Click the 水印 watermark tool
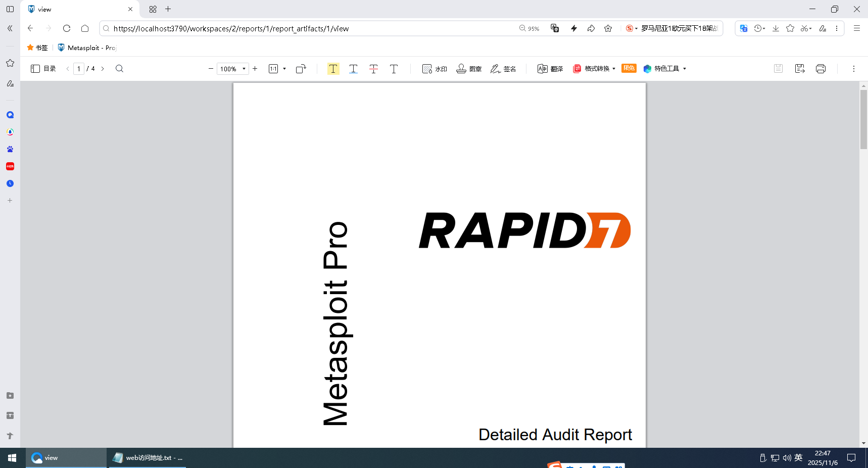 435,69
